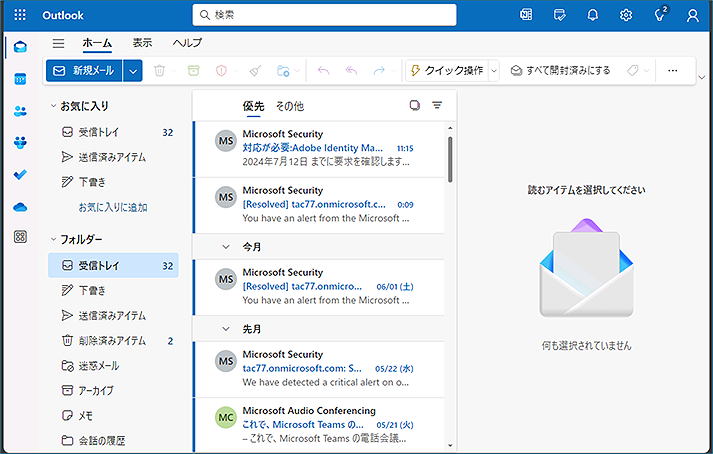This screenshot has height=454, width=713.
Task: Open 会話の履歴 folder
Action: (x=113, y=440)
